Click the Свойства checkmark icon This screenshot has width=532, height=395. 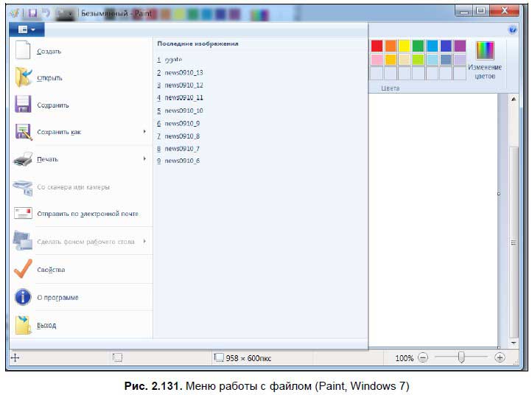coord(24,269)
